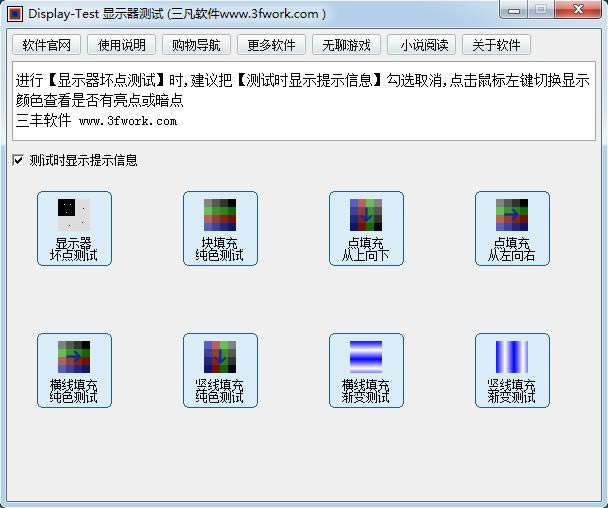Open the 无聊游戏 button
608x508 pixels.
click(x=347, y=45)
